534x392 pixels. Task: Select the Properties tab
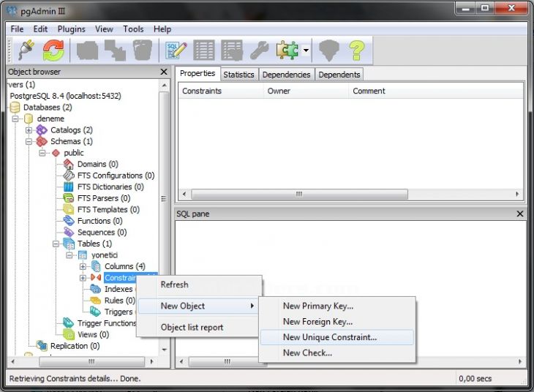pyautogui.click(x=198, y=73)
